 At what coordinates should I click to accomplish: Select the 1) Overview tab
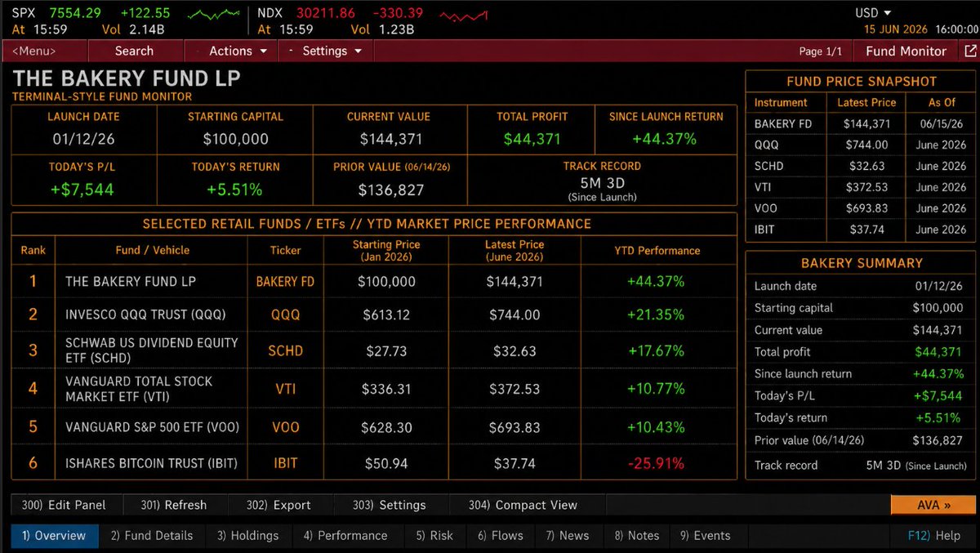coord(54,536)
